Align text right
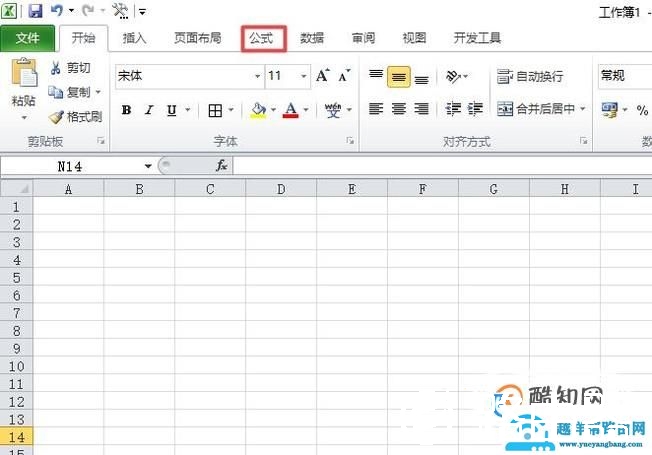Viewport: 652px width, 455px height. 422,109
